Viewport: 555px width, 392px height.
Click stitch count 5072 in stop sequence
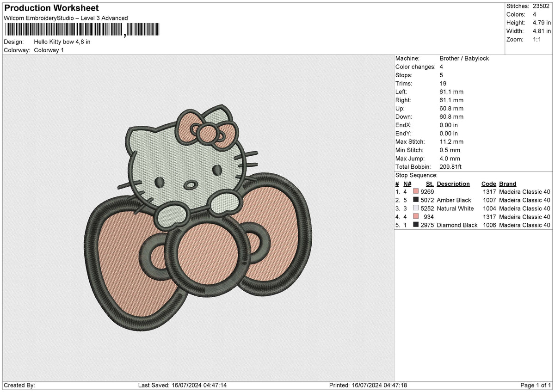tap(427, 200)
